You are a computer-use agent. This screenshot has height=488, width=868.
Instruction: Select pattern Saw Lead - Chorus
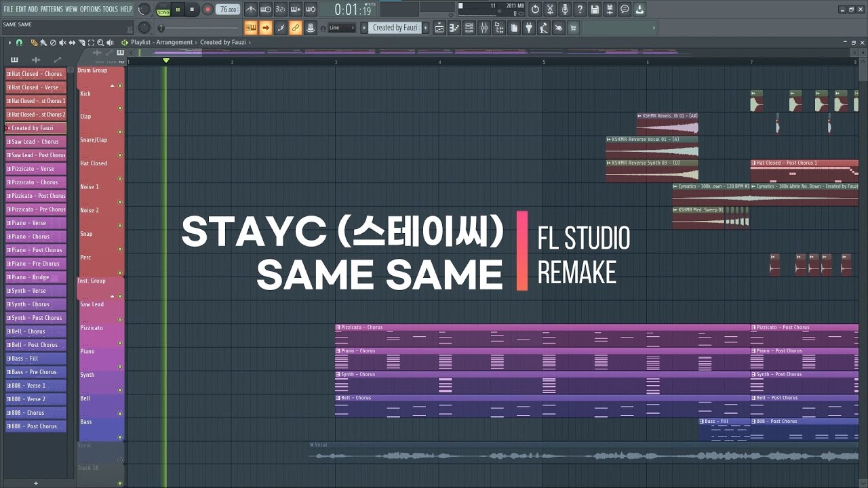(36, 142)
